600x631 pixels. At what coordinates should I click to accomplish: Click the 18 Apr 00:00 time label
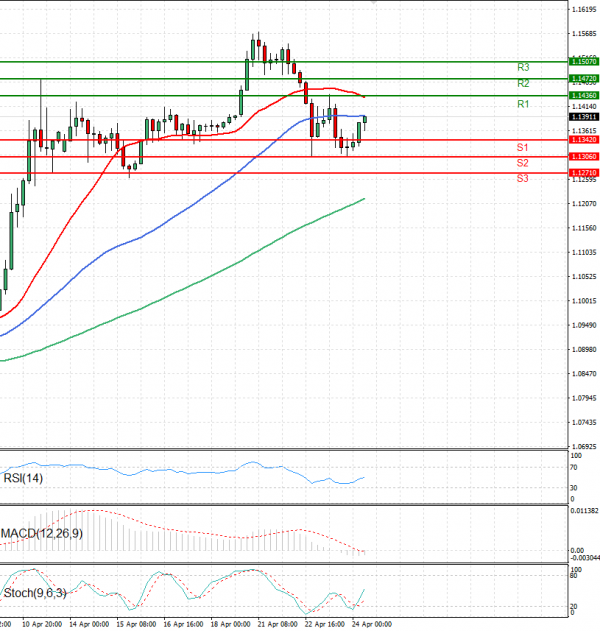pyautogui.click(x=230, y=624)
